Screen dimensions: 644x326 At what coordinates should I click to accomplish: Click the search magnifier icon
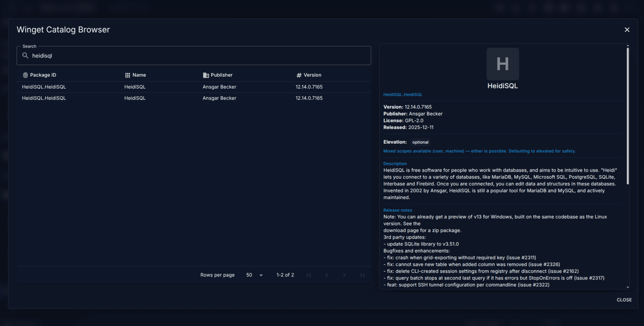click(25, 55)
